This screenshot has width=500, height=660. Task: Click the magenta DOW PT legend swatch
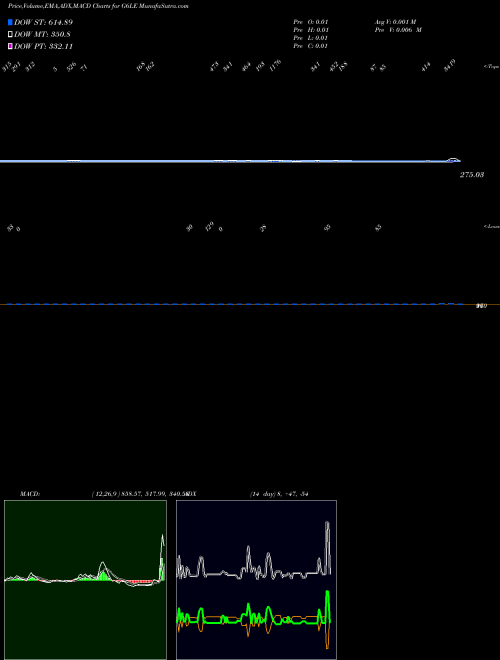pos(10,46)
